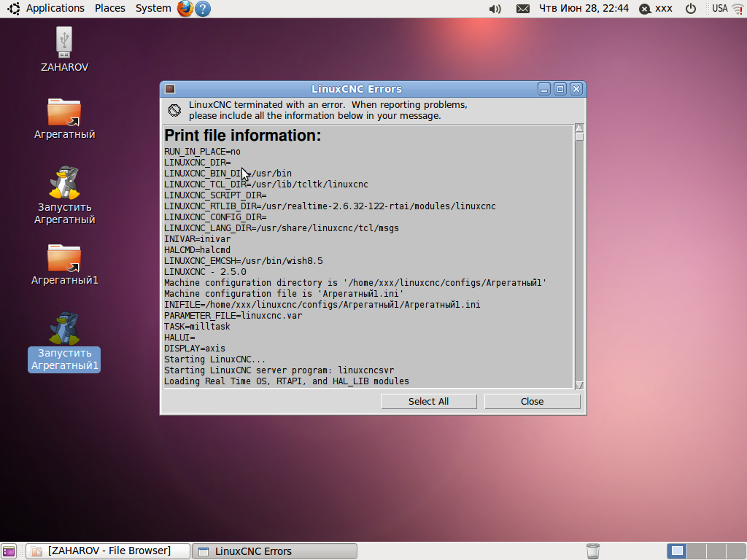Close LinuxCNC Errors via title bar X
Image resolution: width=747 pixels, height=560 pixels.
click(576, 89)
